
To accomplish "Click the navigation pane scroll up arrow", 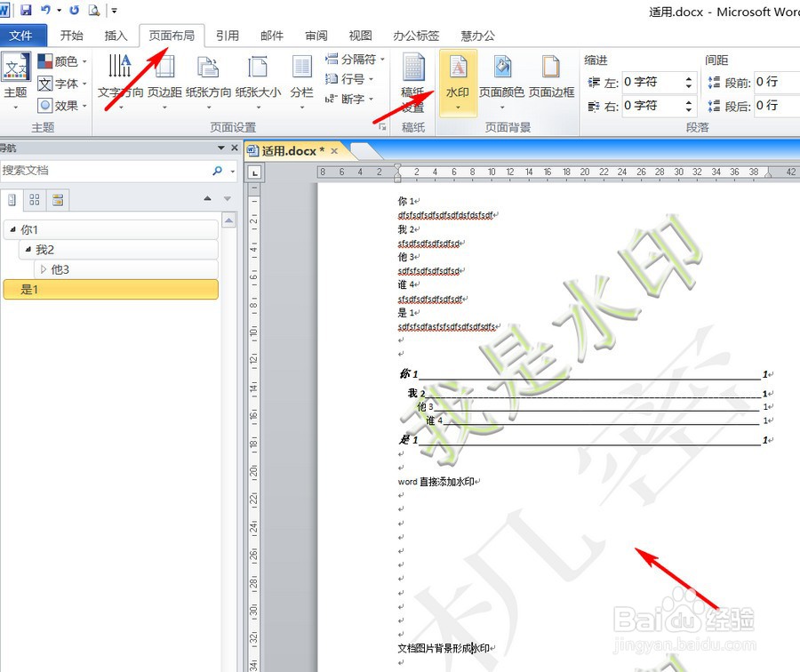I will (228, 220).
